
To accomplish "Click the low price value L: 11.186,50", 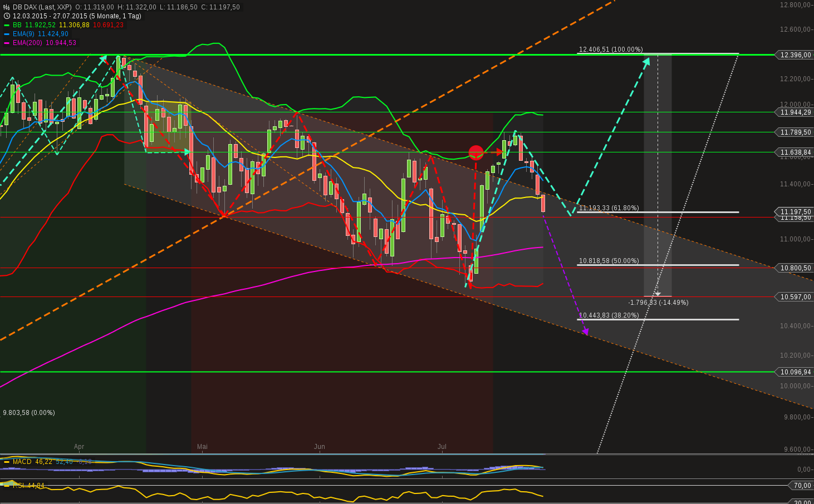I will coord(178,7).
